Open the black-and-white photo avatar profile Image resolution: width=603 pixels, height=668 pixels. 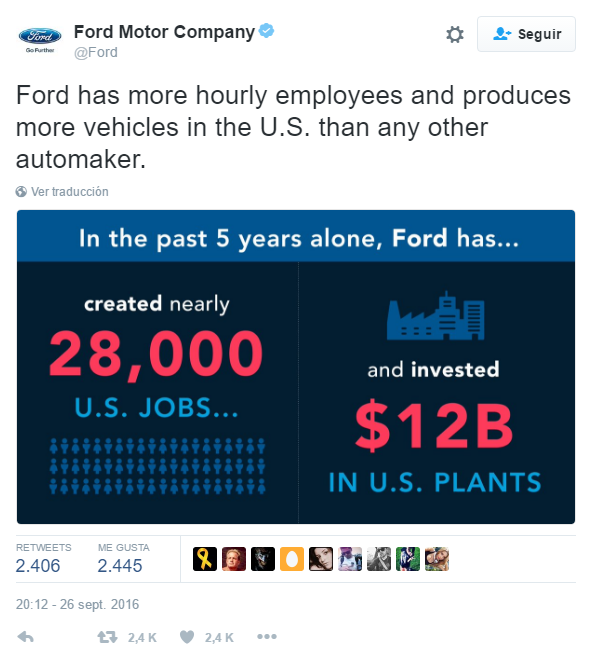pyautogui.click(x=379, y=559)
